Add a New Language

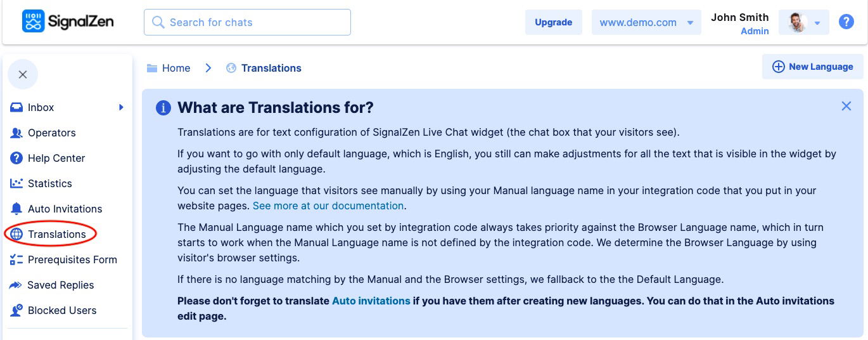click(813, 67)
